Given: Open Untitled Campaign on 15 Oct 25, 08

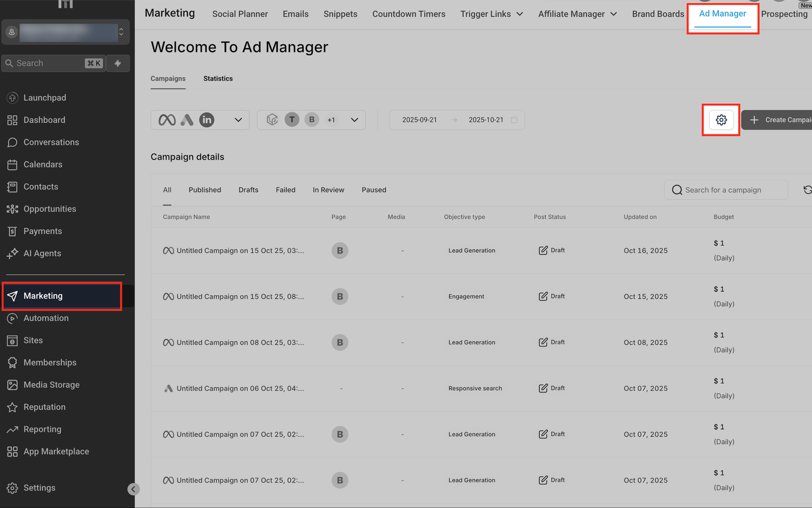Looking at the screenshot, I should coord(240,296).
